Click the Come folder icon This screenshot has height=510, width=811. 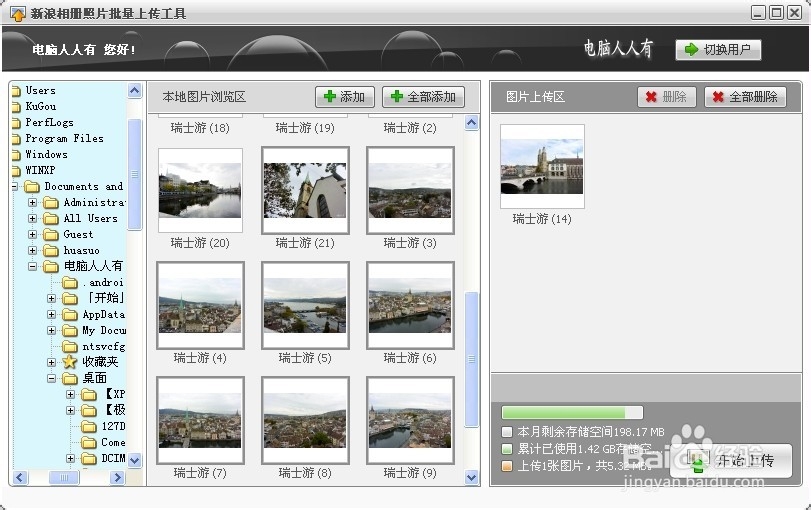89,442
